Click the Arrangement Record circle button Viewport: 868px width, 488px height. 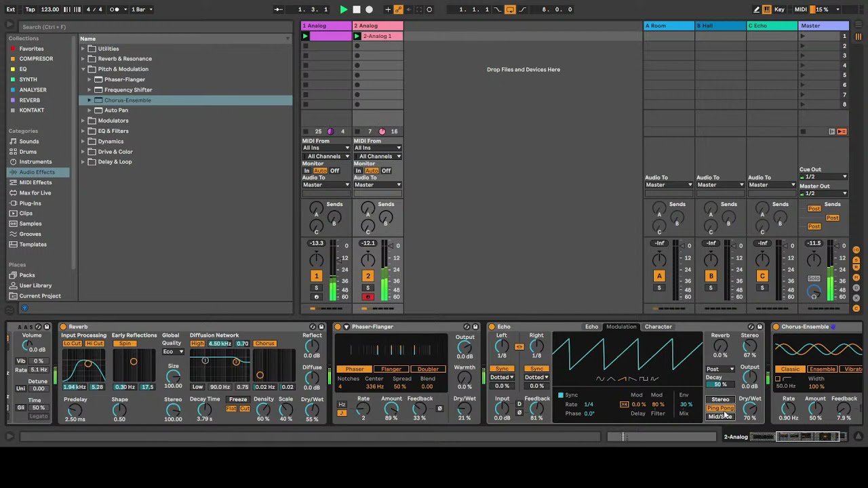pyautogui.click(x=370, y=9)
